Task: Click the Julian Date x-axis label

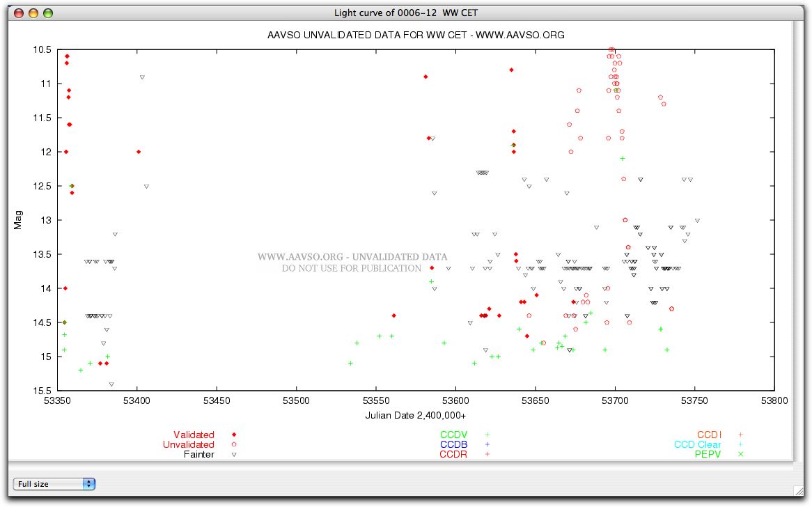Action: [416, 415]
